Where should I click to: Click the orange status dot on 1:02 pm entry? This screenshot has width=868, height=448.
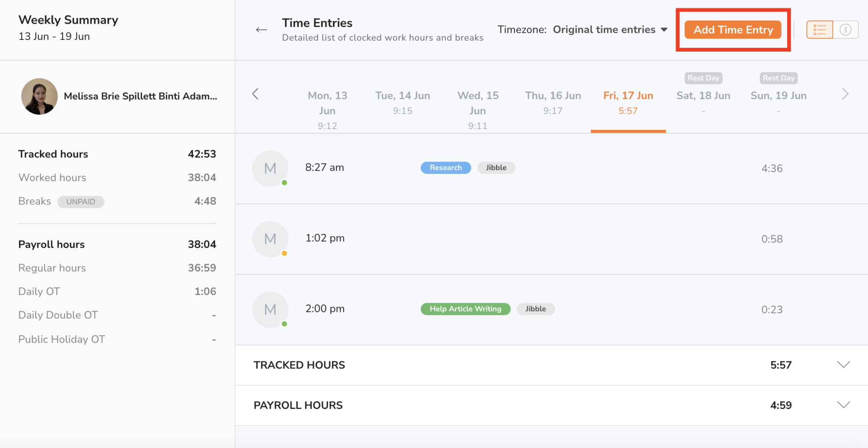(285, 253)
